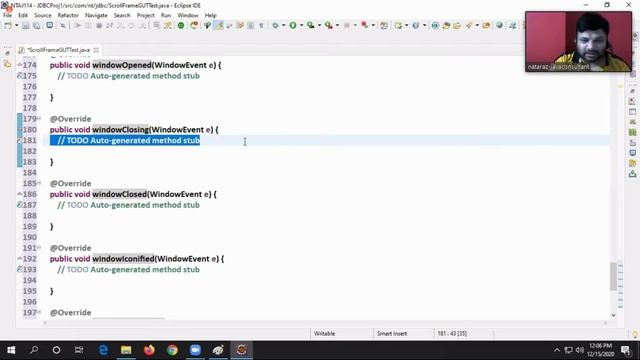
Task: Toggle Show Whitespace Characters pilcrow icon
Action: 261,26
